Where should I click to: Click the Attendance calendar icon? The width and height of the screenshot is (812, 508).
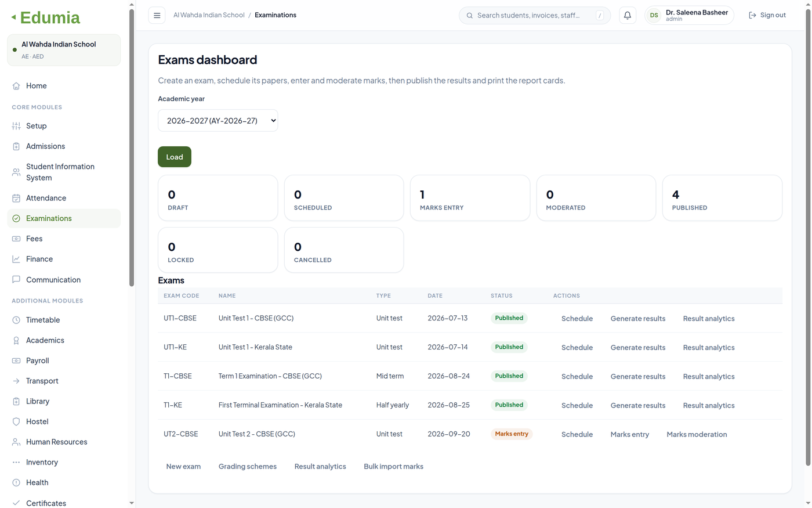tap(16, 198)
